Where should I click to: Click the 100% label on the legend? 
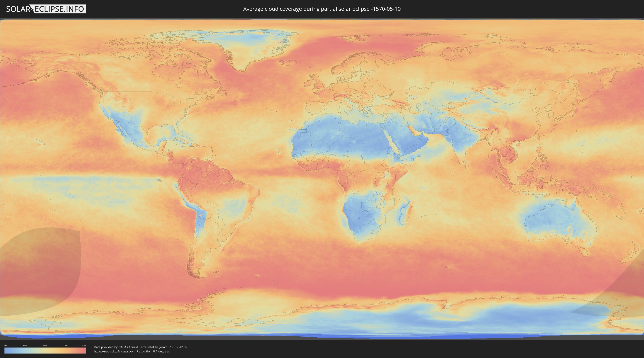click(83, 345)
